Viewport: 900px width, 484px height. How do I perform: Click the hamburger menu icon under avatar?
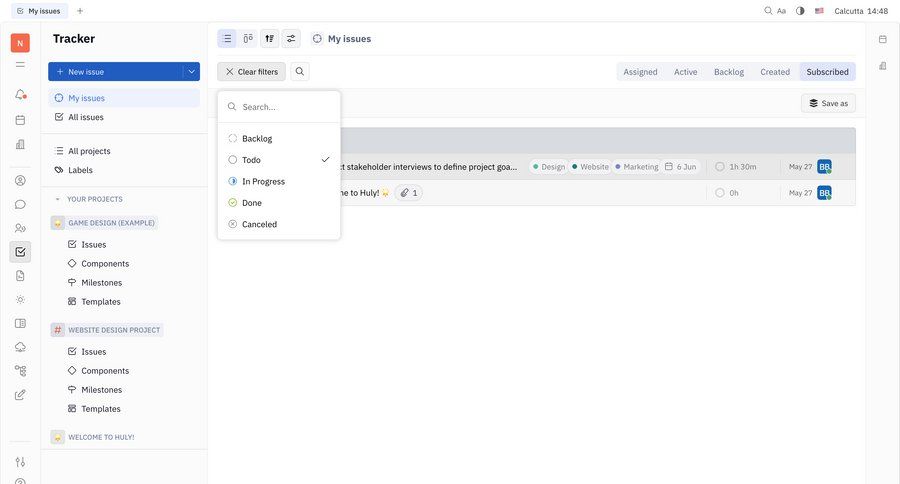coord(20,65)
